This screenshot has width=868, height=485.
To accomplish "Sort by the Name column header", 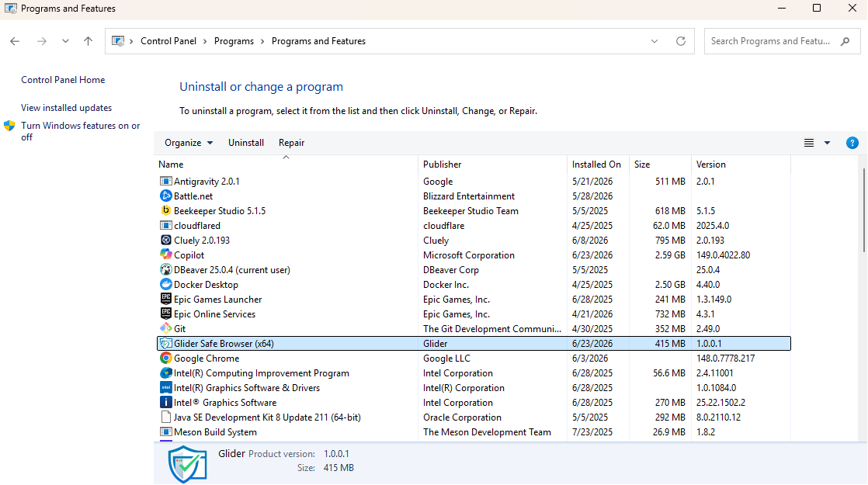I will coord(286,165).
